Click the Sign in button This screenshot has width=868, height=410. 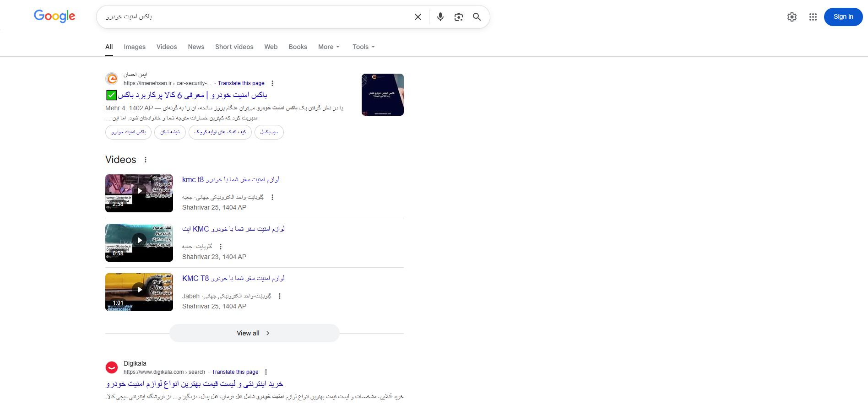click(843, 17)
